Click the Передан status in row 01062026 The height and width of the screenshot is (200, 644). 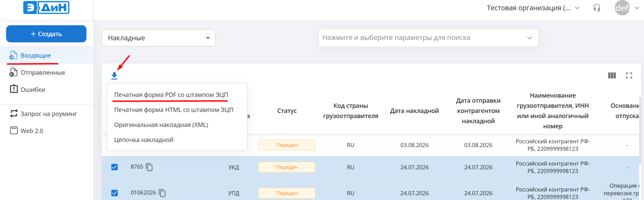[x=287, y=193]
